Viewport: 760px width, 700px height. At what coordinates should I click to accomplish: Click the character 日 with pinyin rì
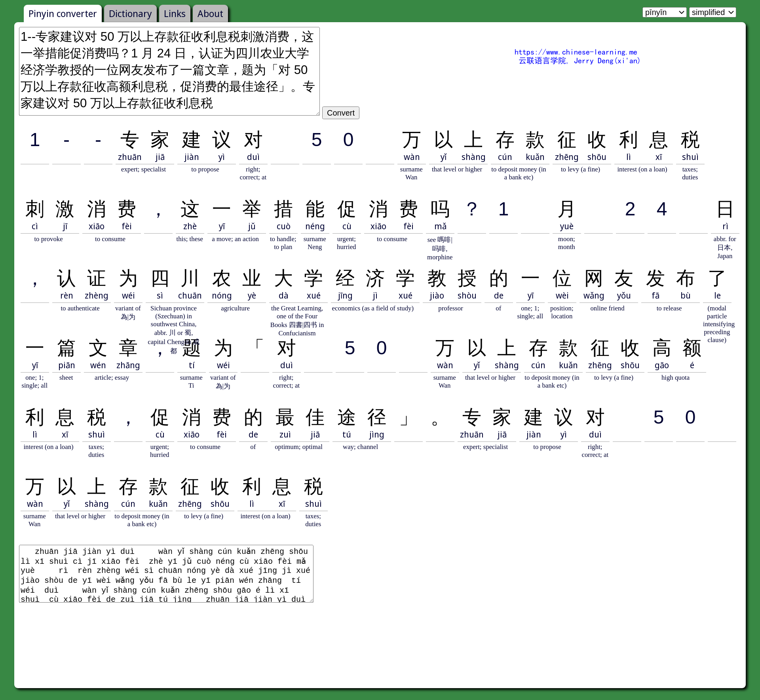(x=725, y=209)
